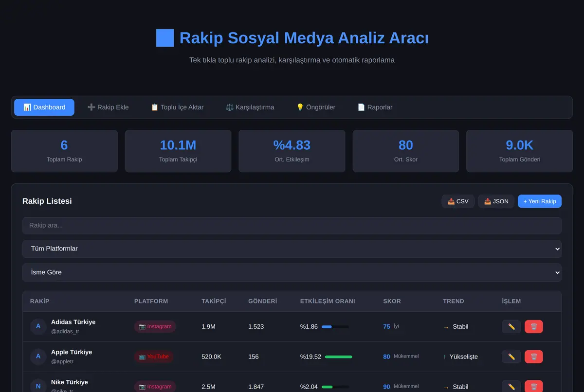Edit Apple Türkiye with the pencil icon
The image size is (584, 392).
[x=511, y=357]
